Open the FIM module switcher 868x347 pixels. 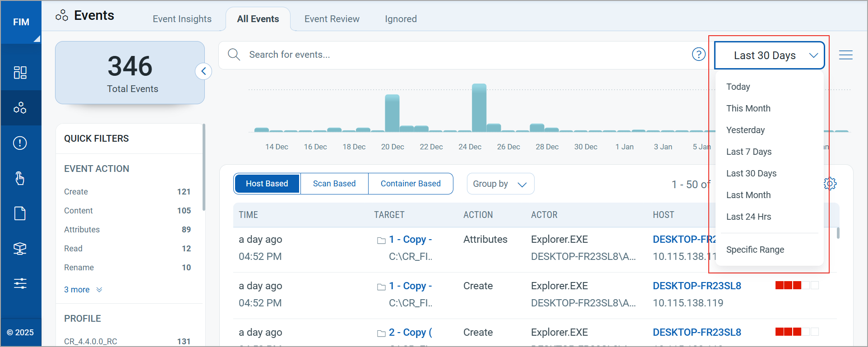21,22
